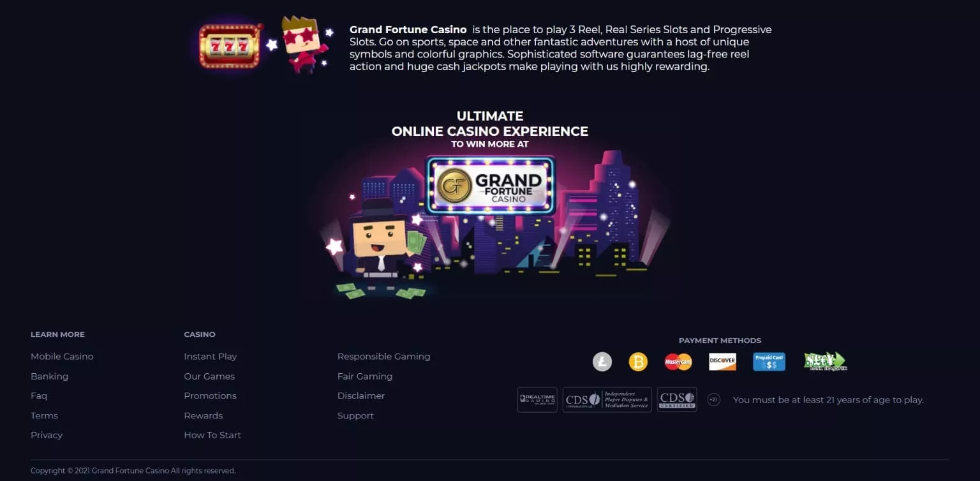Click the CDS Certified badge
The height and width of the screenshot is (481, 980).
[x=677, y=399]
